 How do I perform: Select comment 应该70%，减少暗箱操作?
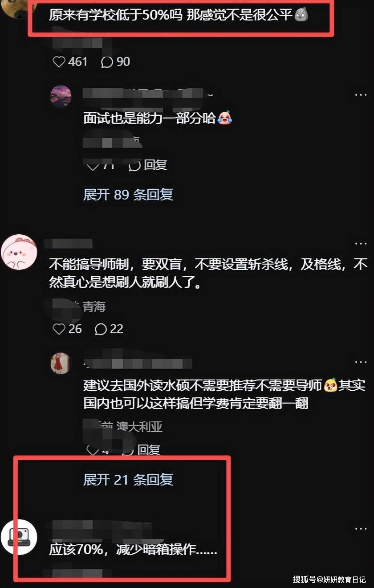(133, 550)
